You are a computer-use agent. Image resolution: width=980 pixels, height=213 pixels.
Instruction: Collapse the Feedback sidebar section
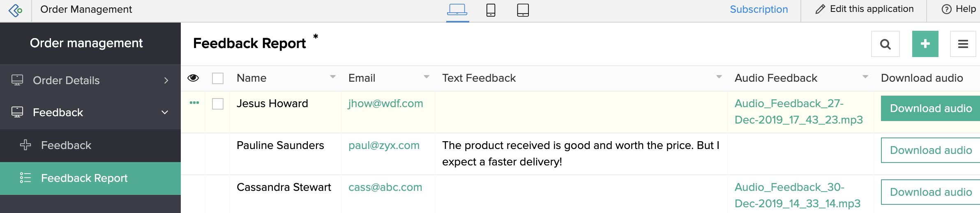[165, 112]
